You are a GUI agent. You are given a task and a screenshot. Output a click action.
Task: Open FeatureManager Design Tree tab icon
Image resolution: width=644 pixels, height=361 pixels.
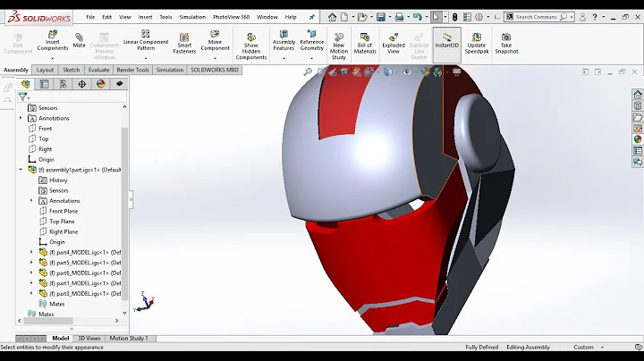25,84
